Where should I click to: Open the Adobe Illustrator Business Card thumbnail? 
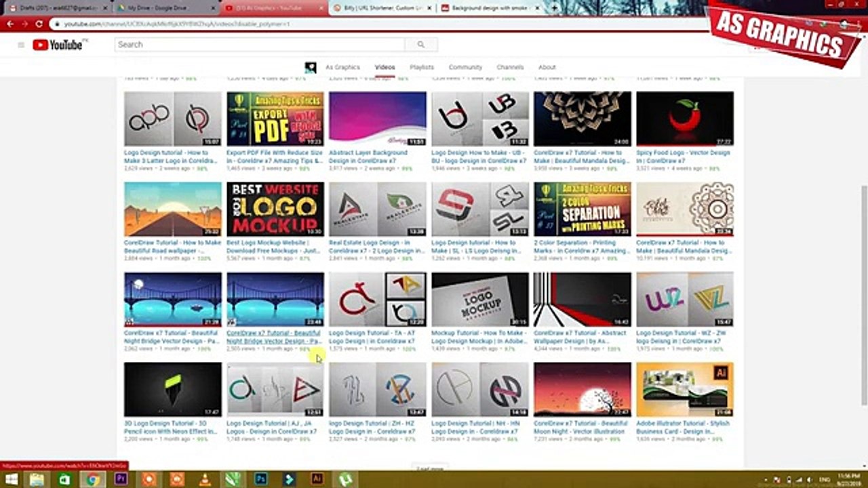pos(685,389)
